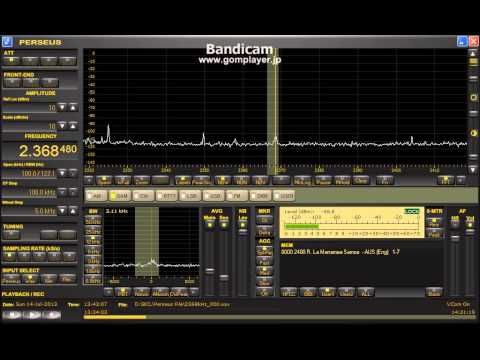Click the Perseus logo icon in title bar
This screenshot has height=360, width=480.
[x=7, y=42]
